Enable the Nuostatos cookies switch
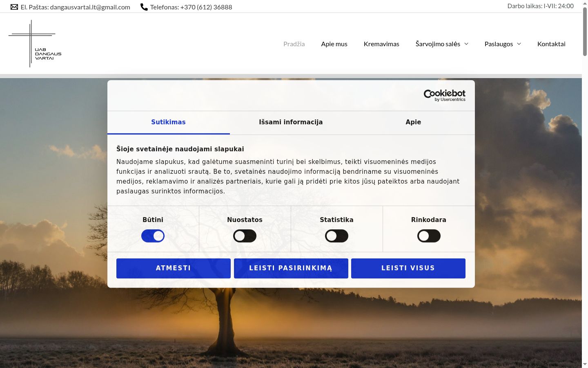 (x=245, y=236)
